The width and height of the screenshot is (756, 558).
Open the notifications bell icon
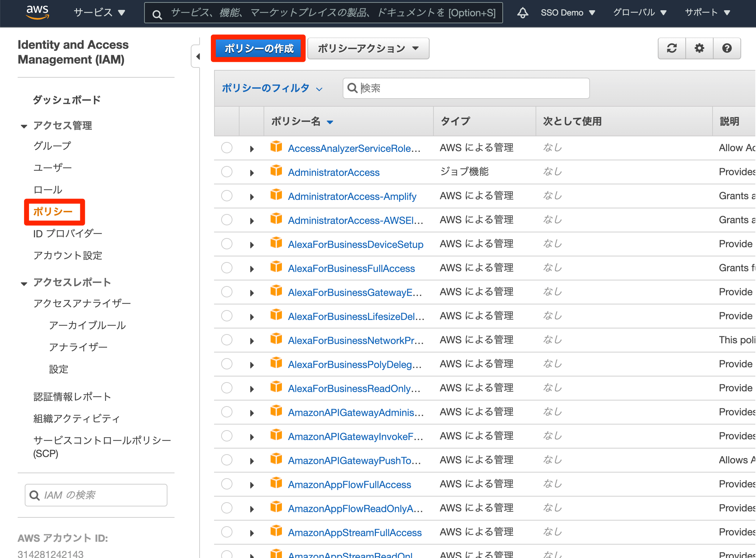522,13
